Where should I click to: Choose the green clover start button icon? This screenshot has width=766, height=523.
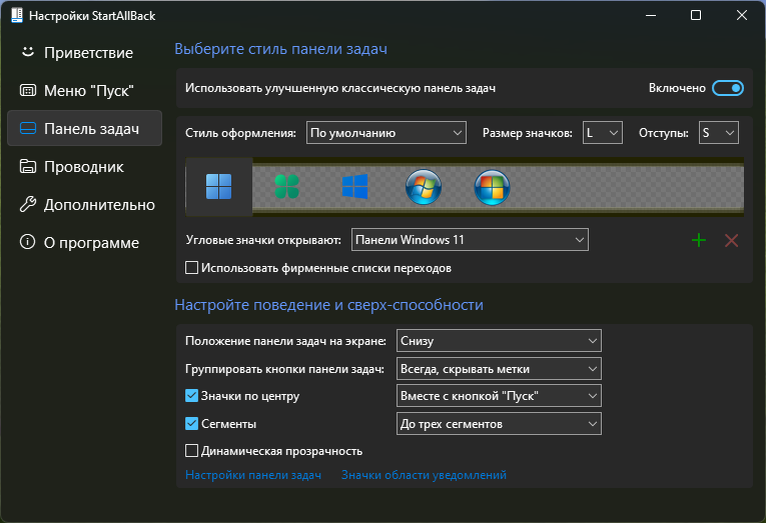[x=287, y=187]
